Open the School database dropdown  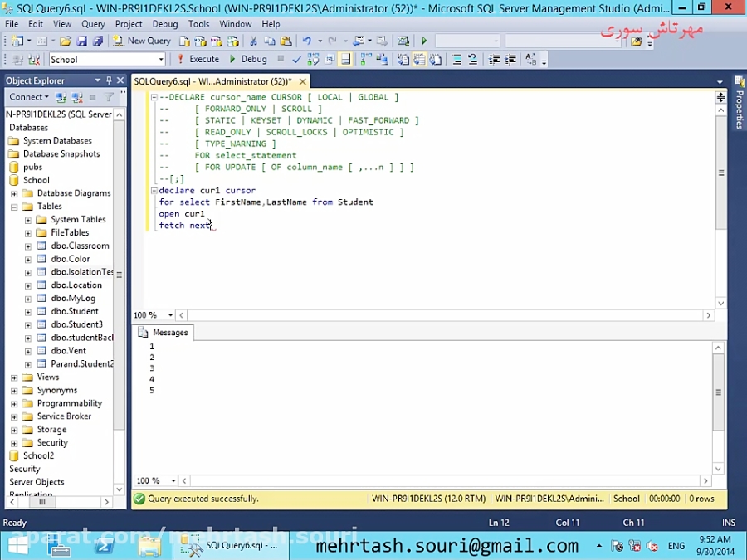coord(161,60)
